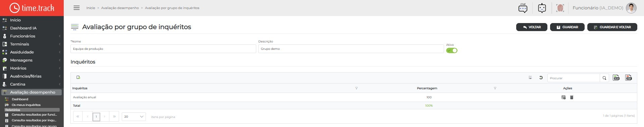The width and height of the screenshot is (644, 127).
Task: Refresh the Inquéritos table
Action: 541,78
